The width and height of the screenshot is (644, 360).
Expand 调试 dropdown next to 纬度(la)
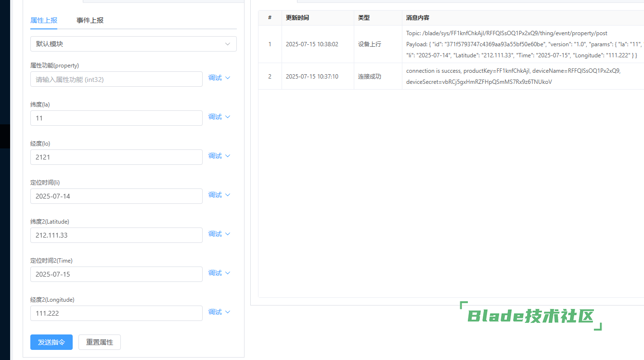click(219, 117)
